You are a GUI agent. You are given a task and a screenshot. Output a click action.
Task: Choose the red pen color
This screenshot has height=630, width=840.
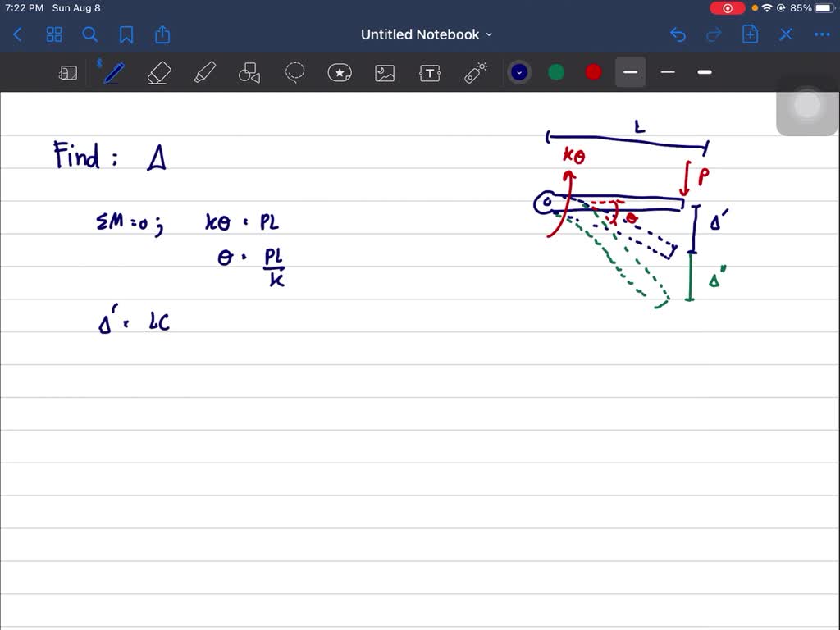point(593,72)
